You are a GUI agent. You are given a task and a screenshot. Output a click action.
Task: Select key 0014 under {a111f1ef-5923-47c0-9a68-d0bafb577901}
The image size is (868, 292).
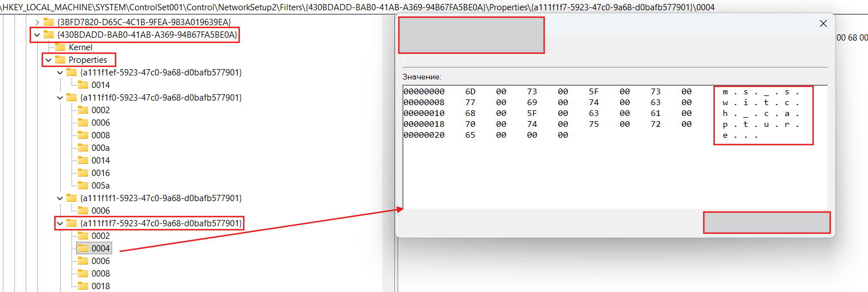101,85
